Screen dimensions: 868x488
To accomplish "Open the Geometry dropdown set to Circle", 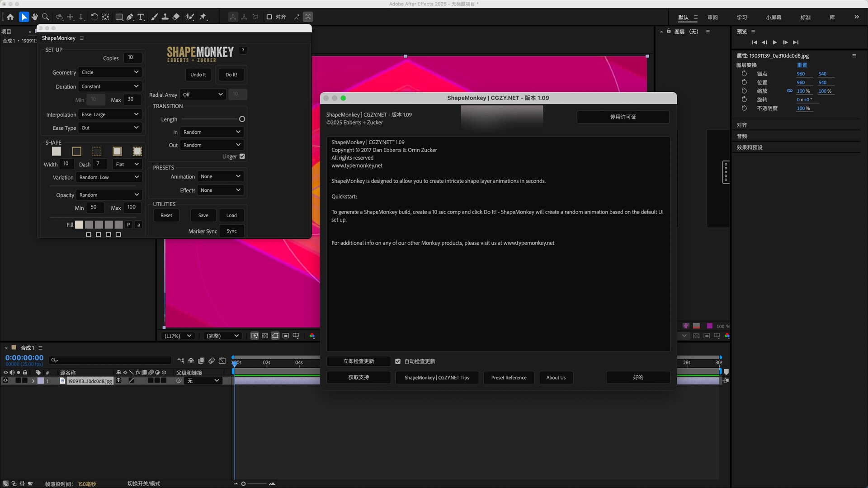I will pyautogui.click(x=110, y=72).
